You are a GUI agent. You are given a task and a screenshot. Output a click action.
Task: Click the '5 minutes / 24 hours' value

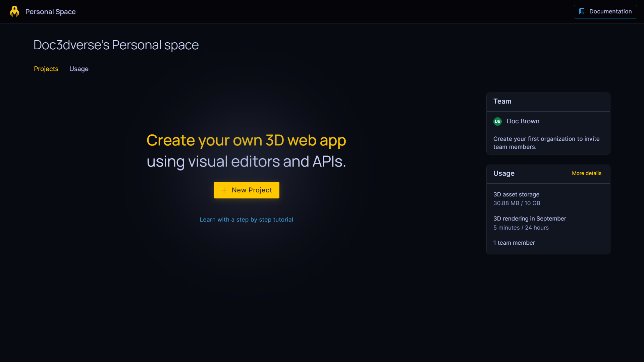click(x=521, y=228)
